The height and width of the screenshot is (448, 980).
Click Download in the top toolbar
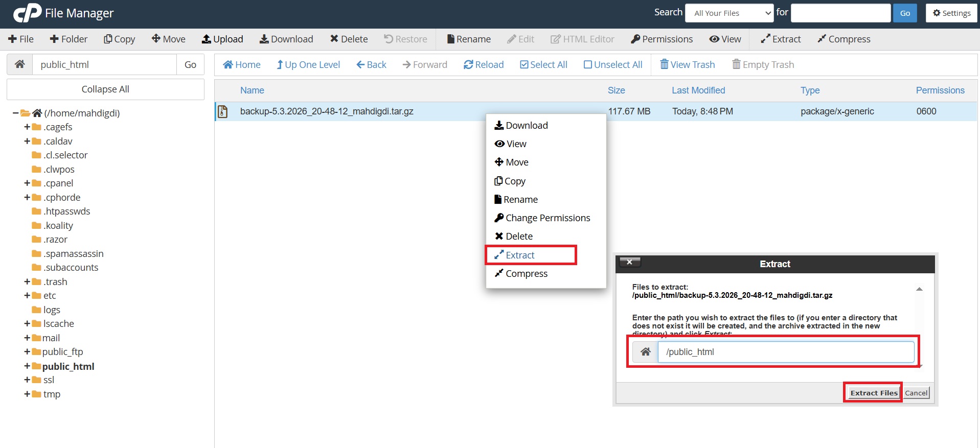click(286, 39)
